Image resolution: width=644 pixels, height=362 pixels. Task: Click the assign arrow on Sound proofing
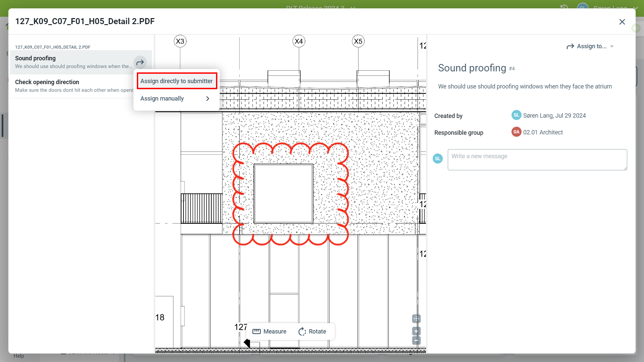(x=140, y=62)
